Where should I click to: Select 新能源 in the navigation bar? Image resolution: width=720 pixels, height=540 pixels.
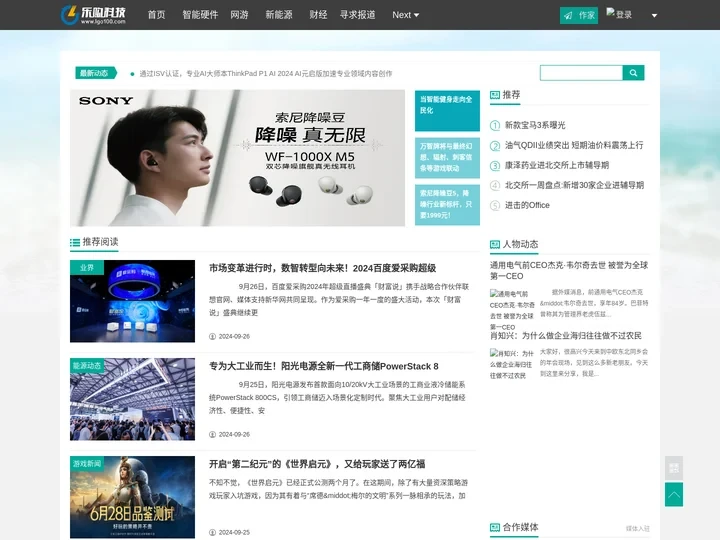pyautogui.click(x=279, y=15)
